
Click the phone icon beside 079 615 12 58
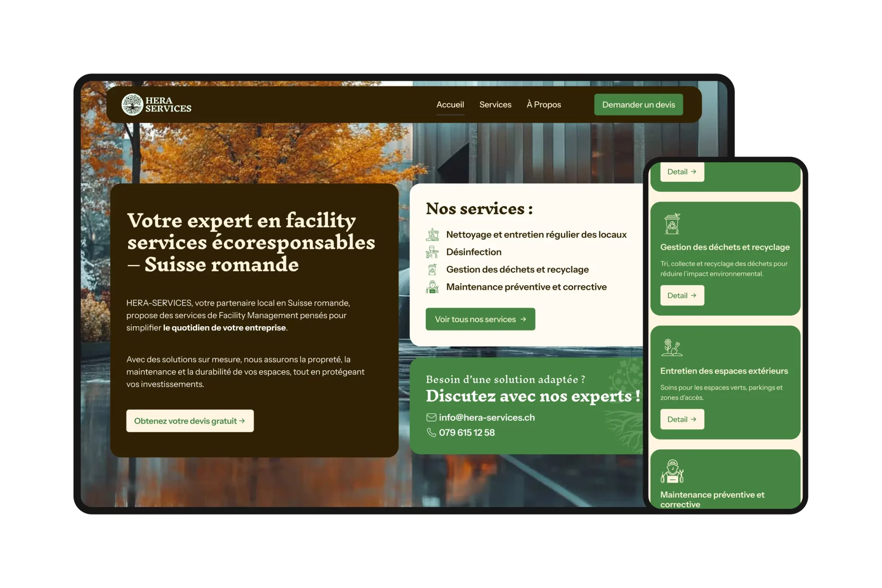tap(431, 432)
